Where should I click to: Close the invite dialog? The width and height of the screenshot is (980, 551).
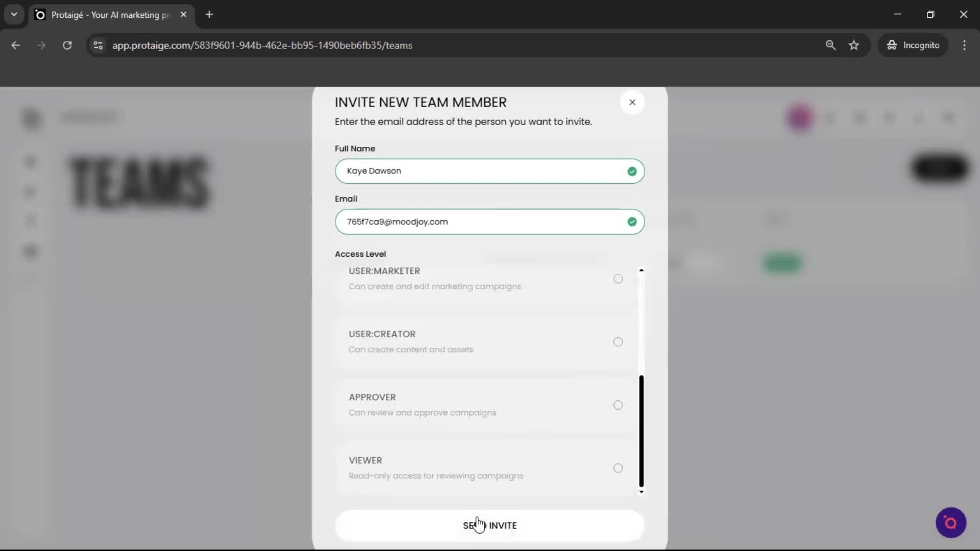point(632,102)
